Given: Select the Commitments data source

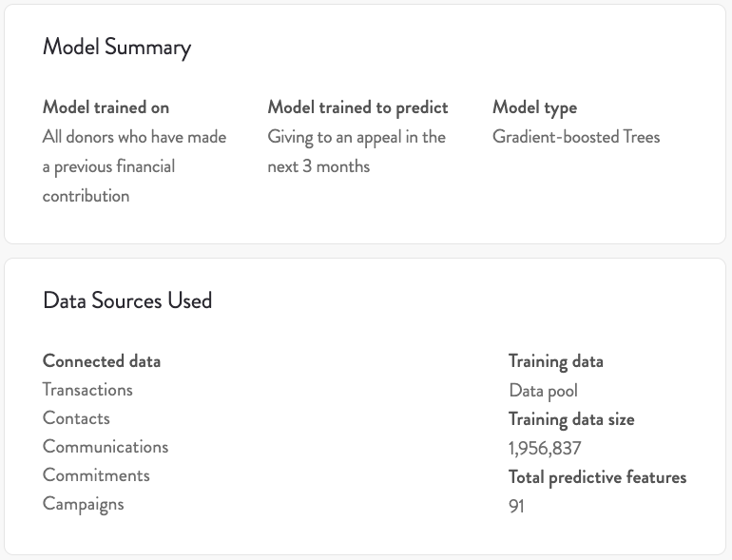Looking at the screenshot, I should tap(96, 475).
